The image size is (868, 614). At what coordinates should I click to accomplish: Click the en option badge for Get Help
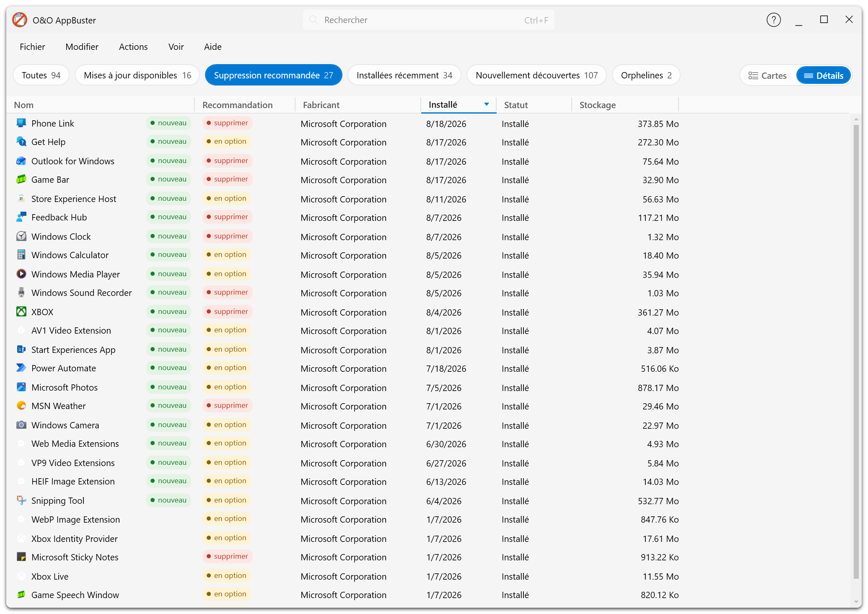click(x=226, y=141)
